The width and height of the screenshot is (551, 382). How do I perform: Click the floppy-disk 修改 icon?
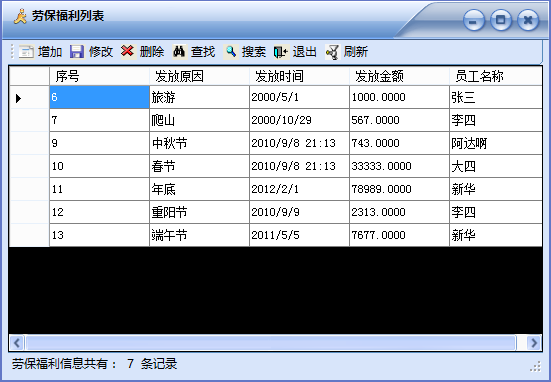(77, 52)
